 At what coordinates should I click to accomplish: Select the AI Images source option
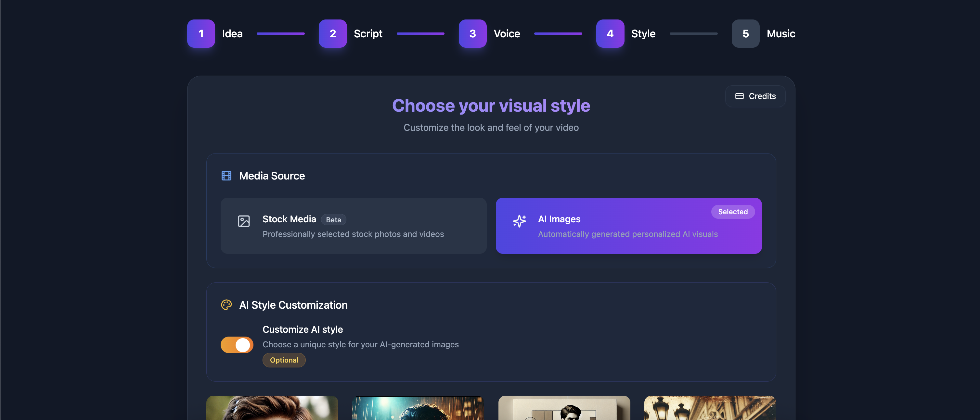628,226
